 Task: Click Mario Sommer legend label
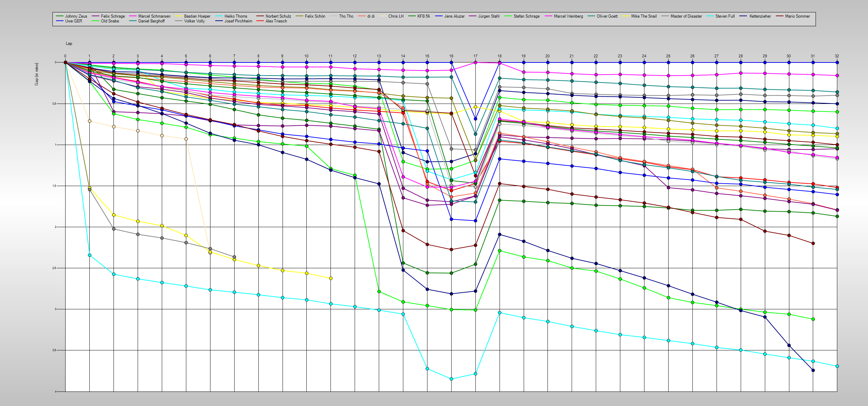(797, 16)
